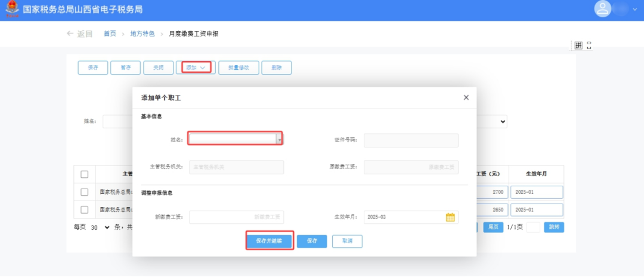The width and height of the screenshot is (644, 277).
Task: Check the row with salary 2650
Action: coord(84,210)
